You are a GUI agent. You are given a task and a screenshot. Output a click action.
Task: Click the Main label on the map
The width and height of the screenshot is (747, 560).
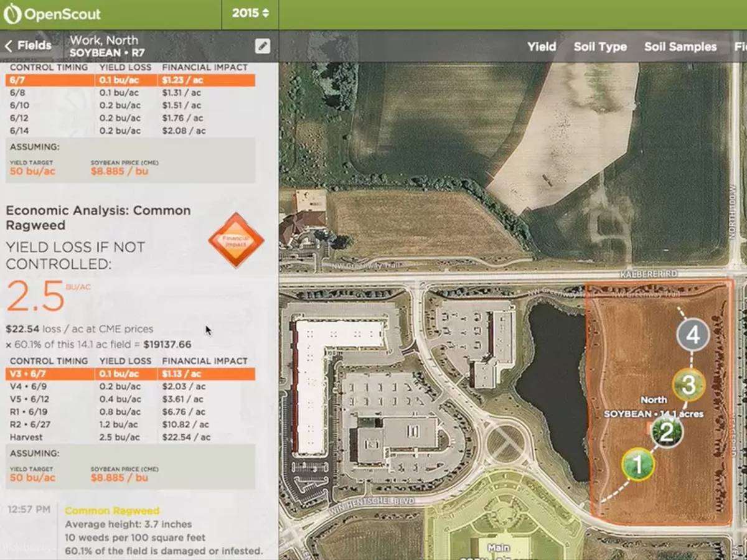click(x=499, y=548)
